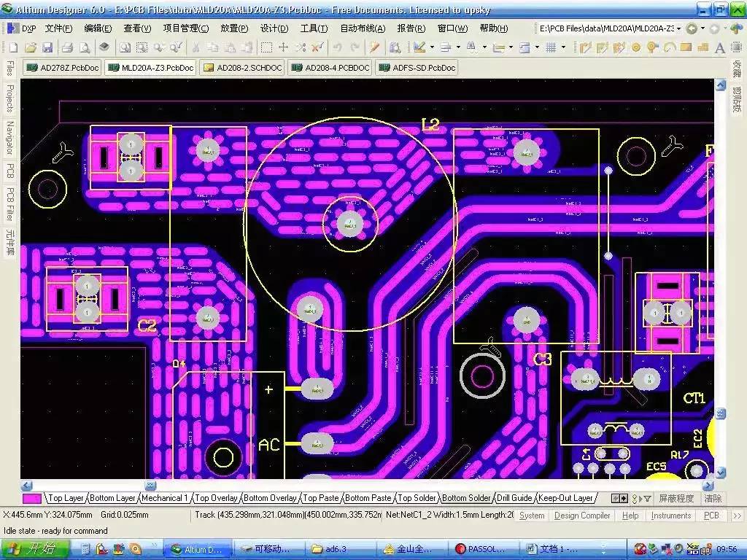747x560 pixels.
Task: Open the file path address dropdown
Action: pos(678,28)
